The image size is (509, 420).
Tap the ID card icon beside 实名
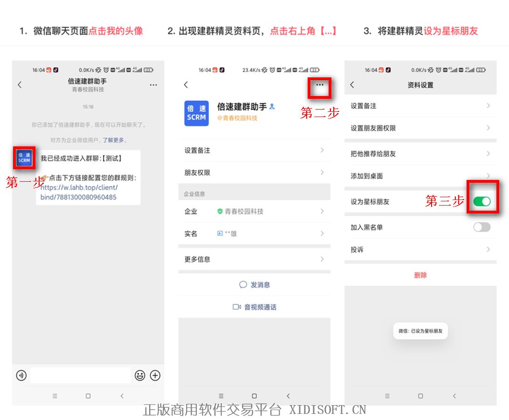[220, 234]
